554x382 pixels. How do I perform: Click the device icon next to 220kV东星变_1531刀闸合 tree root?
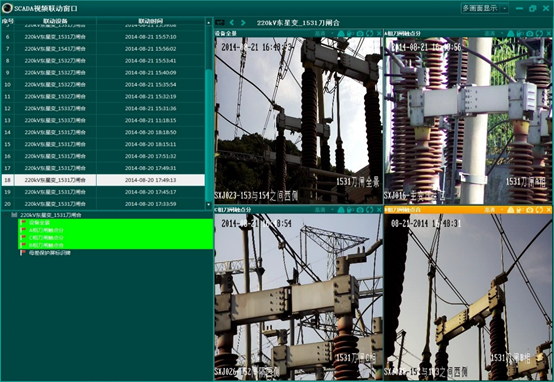[14, 215]
